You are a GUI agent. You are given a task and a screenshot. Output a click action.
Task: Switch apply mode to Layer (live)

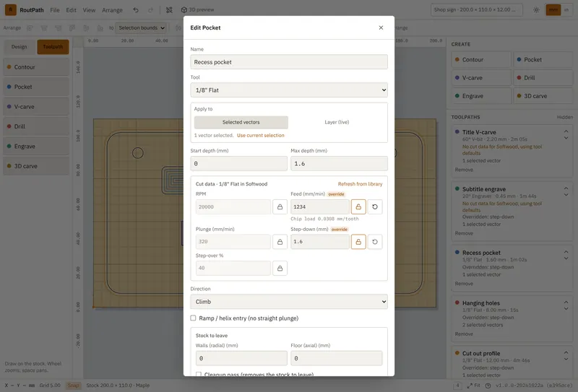coord(337,122)
